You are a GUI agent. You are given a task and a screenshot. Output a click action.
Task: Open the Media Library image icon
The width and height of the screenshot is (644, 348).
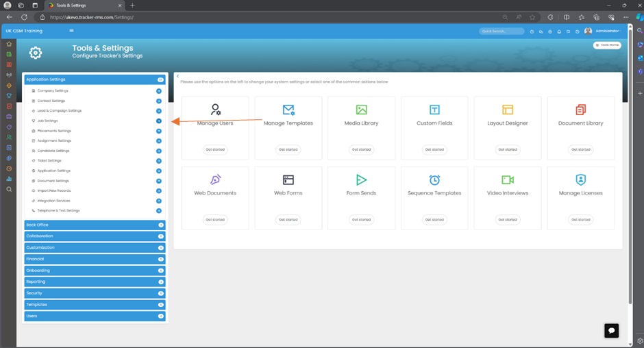coord(362,110)
